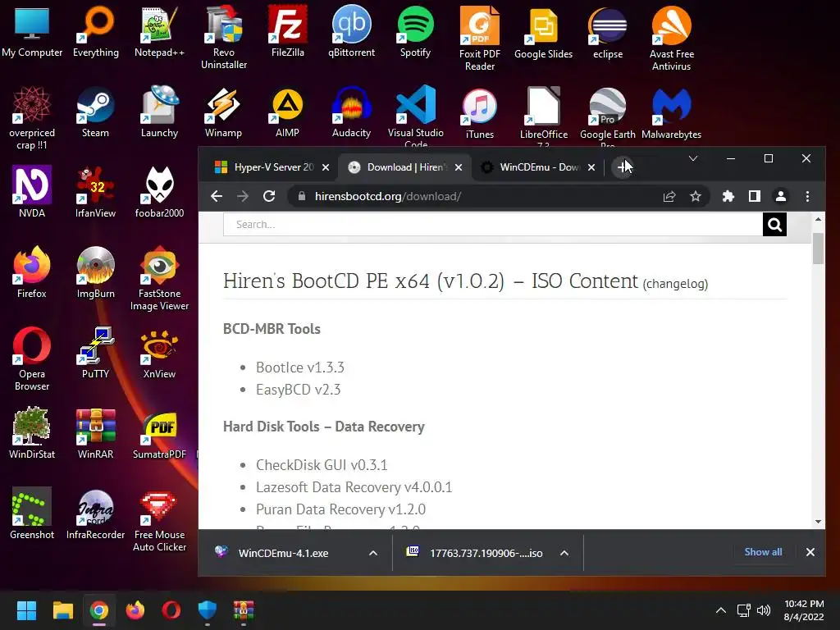Open the changelog link
The height and width of the screenshot is (630, 840).
click(676, 284)
